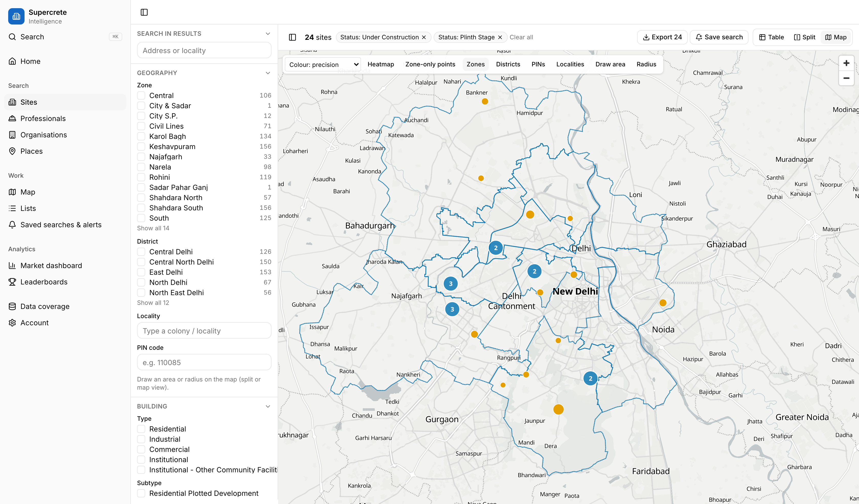Switch to Table view
This screenshot has width=859, height=504.
[772, 37]
